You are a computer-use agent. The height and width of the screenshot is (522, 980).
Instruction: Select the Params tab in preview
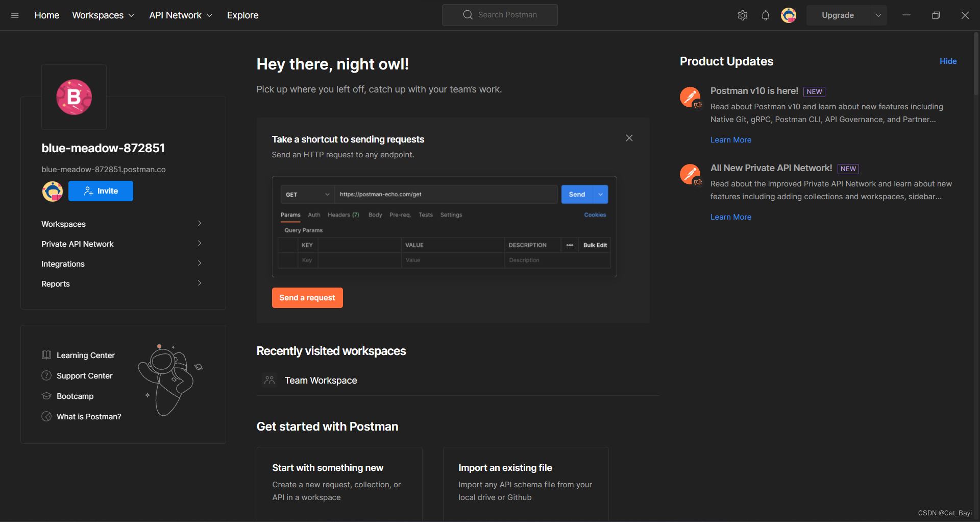pyautogui.click(x=290, y=215)
